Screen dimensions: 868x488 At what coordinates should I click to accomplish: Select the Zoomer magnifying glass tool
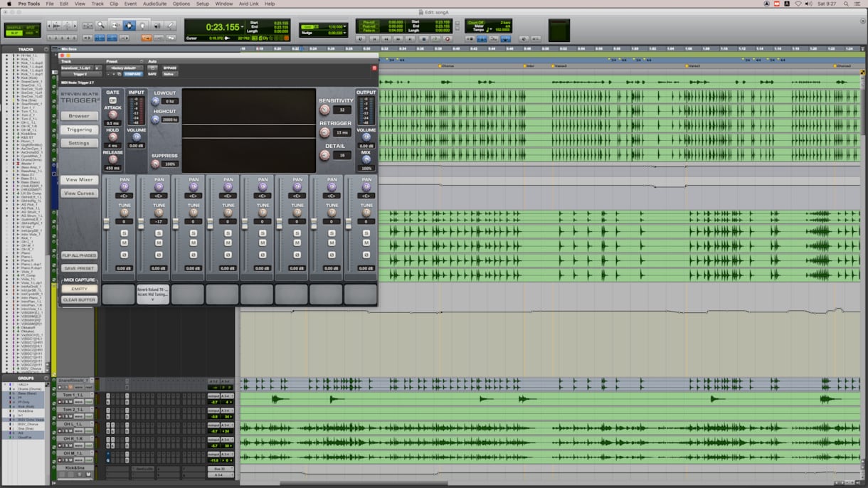pos(101,26)
